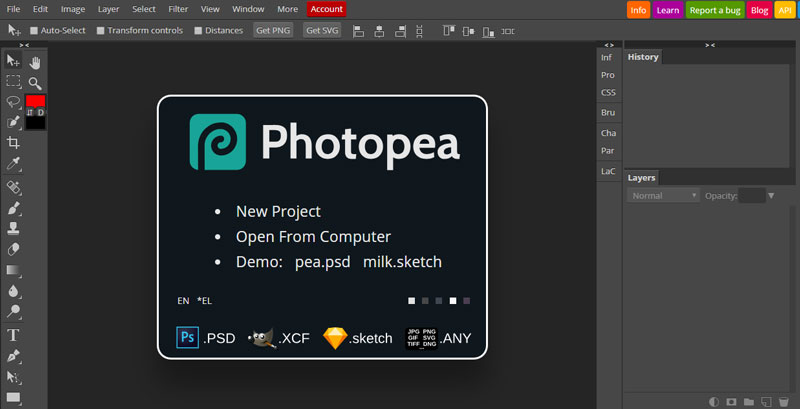800x409 pixels.
Task: Open the Layer menu
Action: (x=108, y=9)
